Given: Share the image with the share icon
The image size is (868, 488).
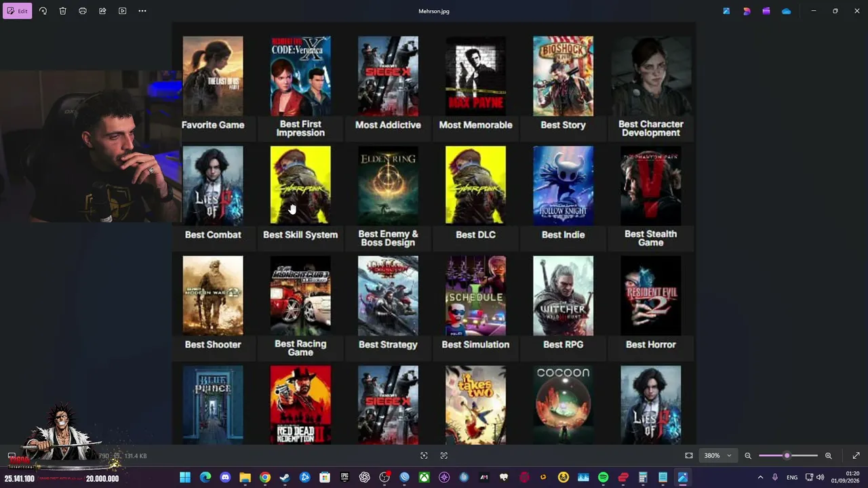Looking at the screenshot, I should point(102,11).
